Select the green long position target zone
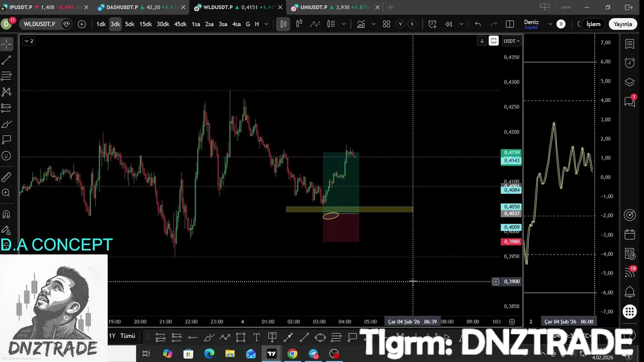 (341, 184)
